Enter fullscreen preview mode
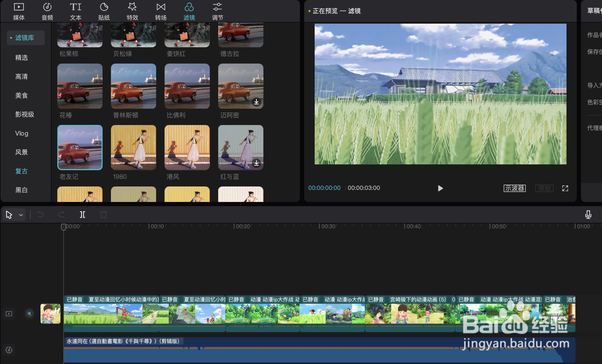602x364 pixels. tap(565, 188)
